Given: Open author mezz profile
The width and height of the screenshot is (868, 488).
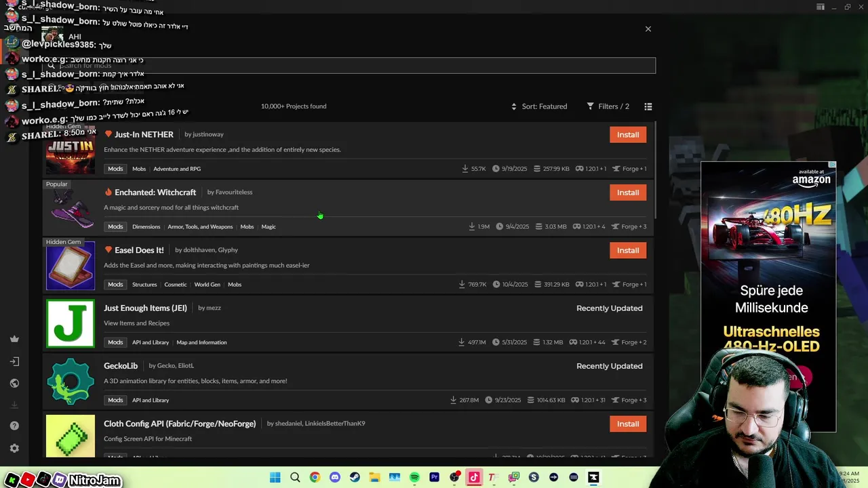Looking at the screenshot, I should click(x=214, y=308).
